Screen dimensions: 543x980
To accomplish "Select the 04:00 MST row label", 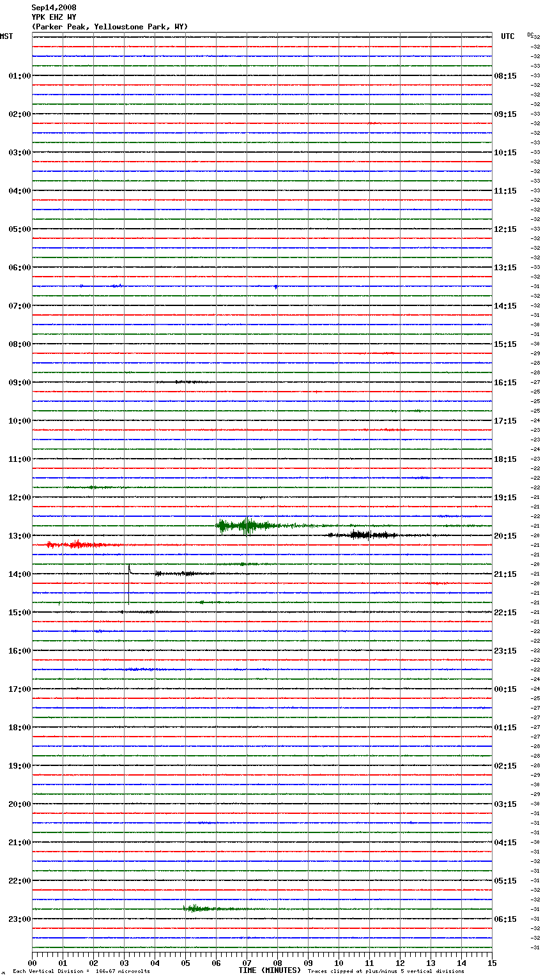I will point(20,191).
